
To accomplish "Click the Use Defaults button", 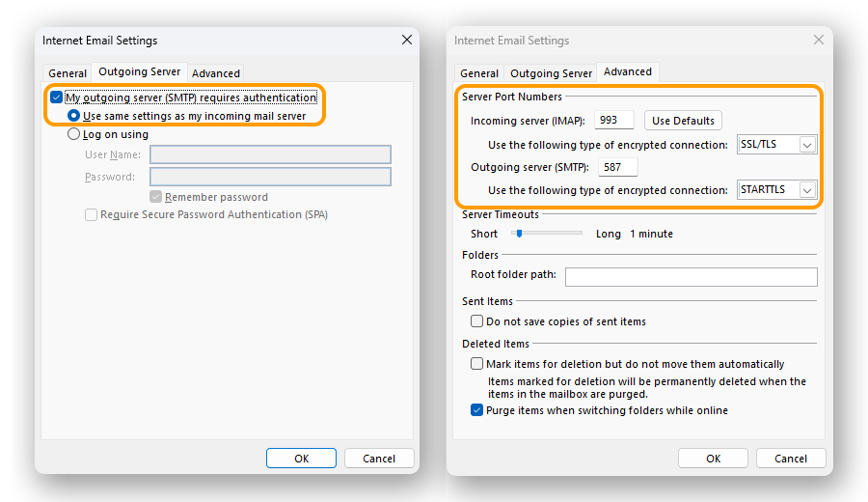I will coord(683,121).
